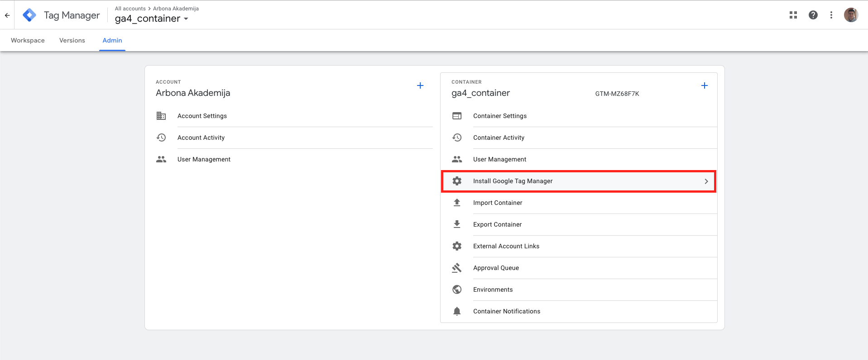Viewport: 868px width, 360px height.
Task: Click the Install Google Tag Manager gear icon
Action: tap(457, 181)
